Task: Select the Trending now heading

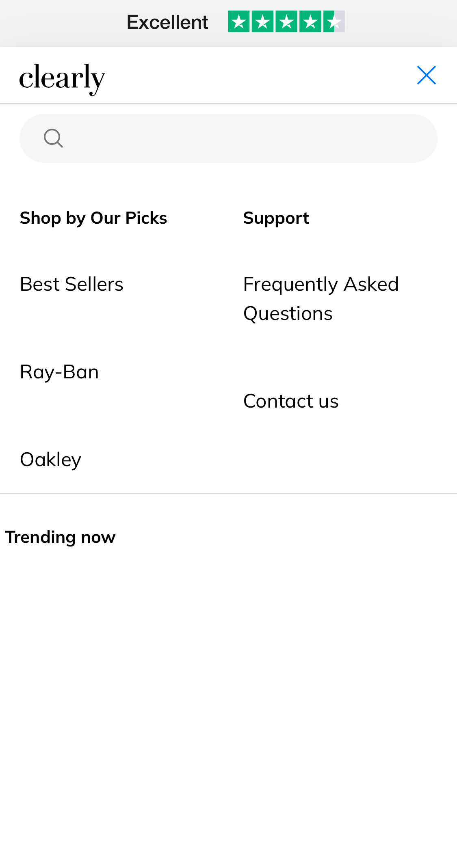Action: [60, 537]
